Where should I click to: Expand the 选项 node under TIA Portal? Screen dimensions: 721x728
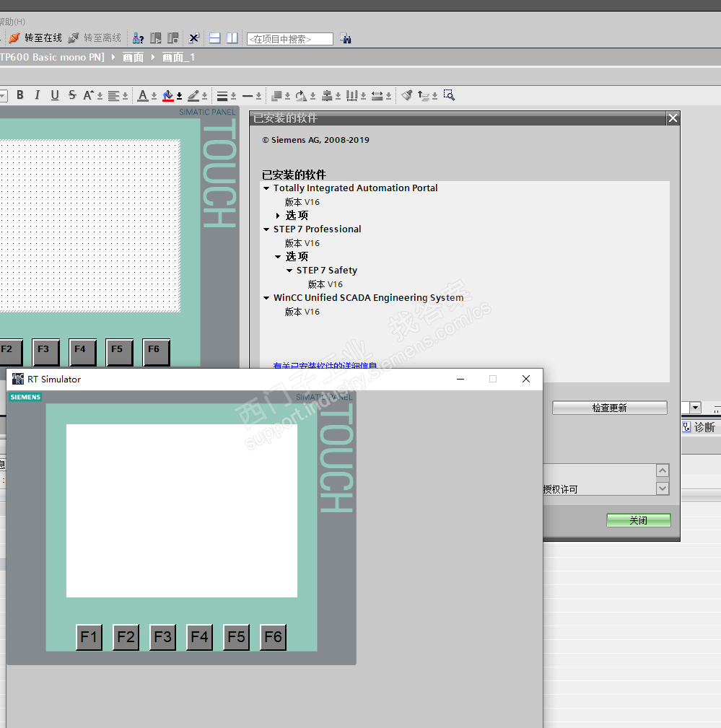click(278, 216)
